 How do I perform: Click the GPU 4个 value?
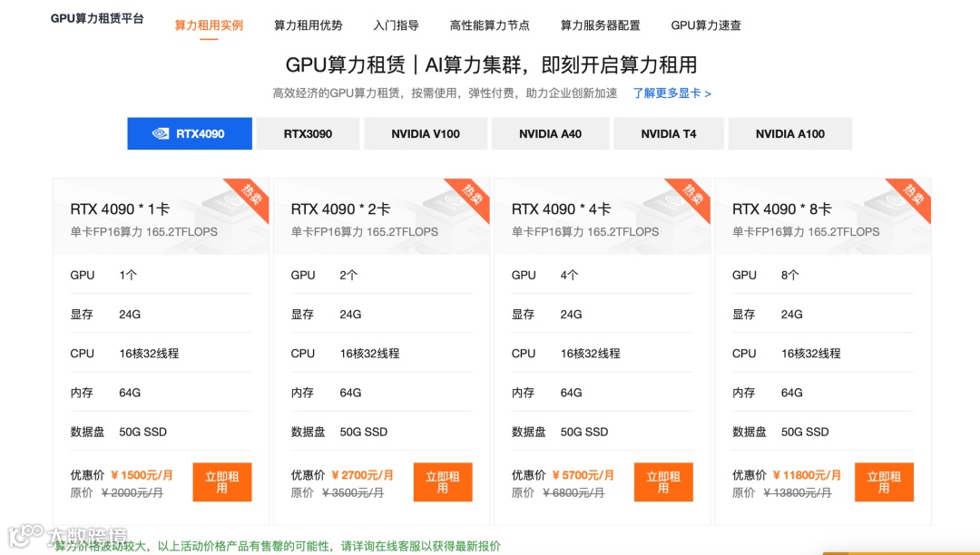(569, 276)
